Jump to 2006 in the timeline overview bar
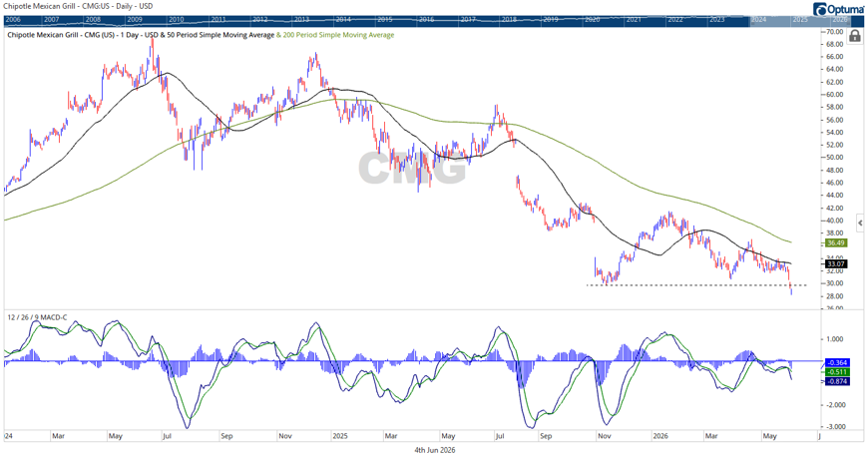 pos(13,19)
